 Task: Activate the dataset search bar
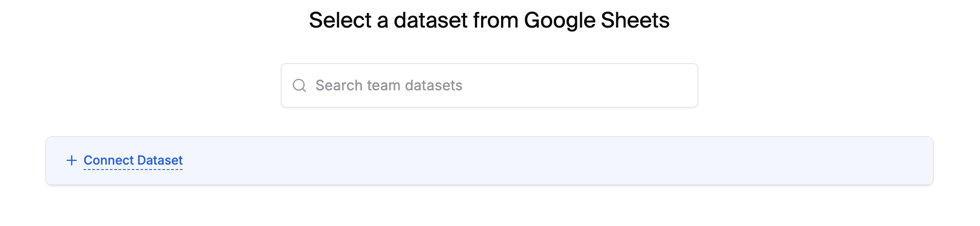tap(489, 85)
